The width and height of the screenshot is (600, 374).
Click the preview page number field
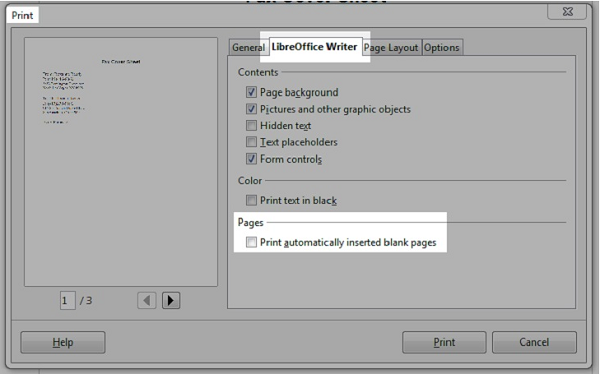[67, 301]
